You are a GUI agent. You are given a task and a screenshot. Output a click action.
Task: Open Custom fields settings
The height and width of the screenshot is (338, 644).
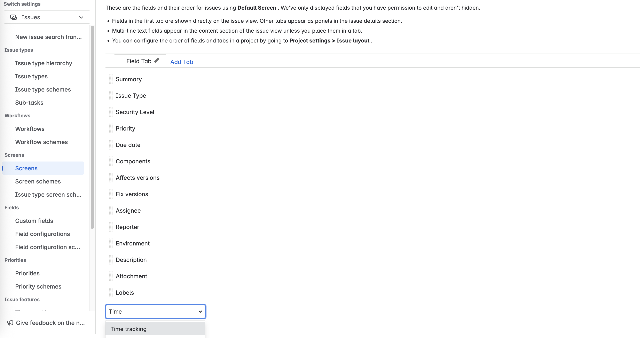(x=34, y=221)
